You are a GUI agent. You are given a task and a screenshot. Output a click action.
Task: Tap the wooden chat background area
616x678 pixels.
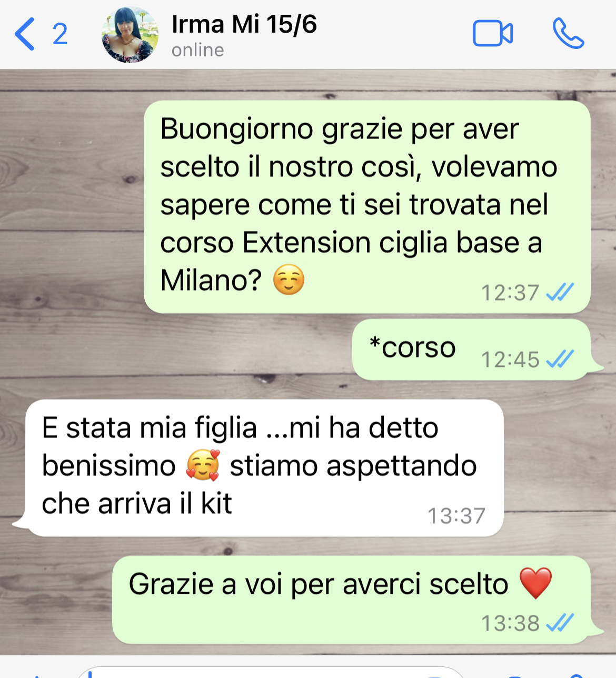click(x=74, y=237)
